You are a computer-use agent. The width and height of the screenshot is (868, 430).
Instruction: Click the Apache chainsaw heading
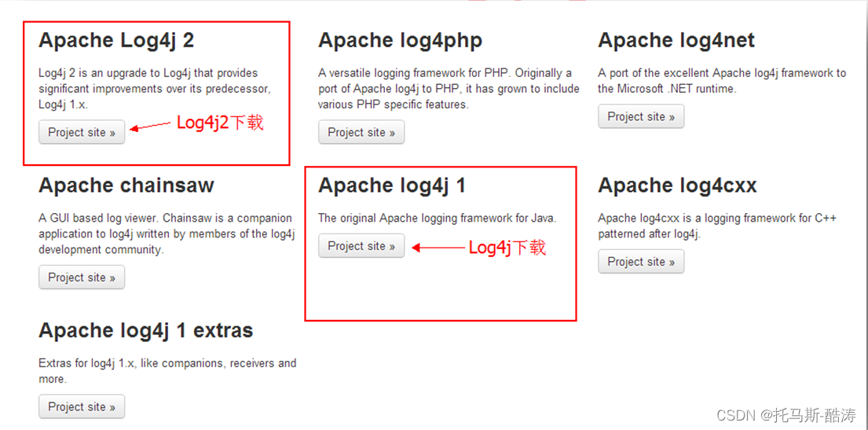[126, 185]
